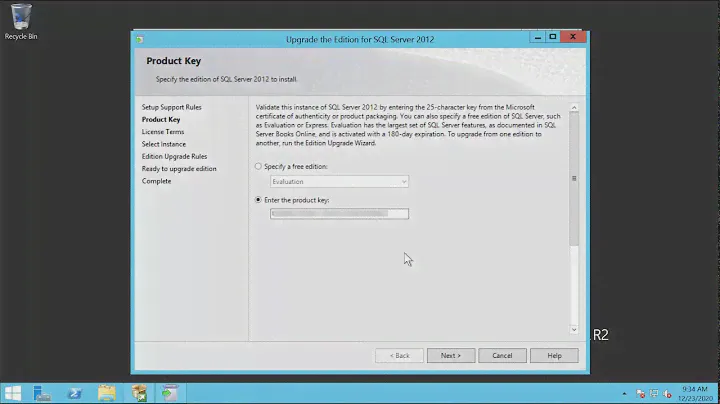Click 'License Terms' in the steps list
The image size is (720, 404).
tap(162, 131)
